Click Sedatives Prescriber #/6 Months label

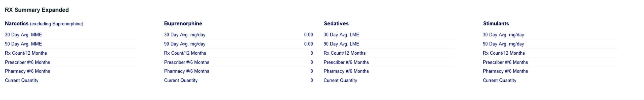(x=346, y=62)
